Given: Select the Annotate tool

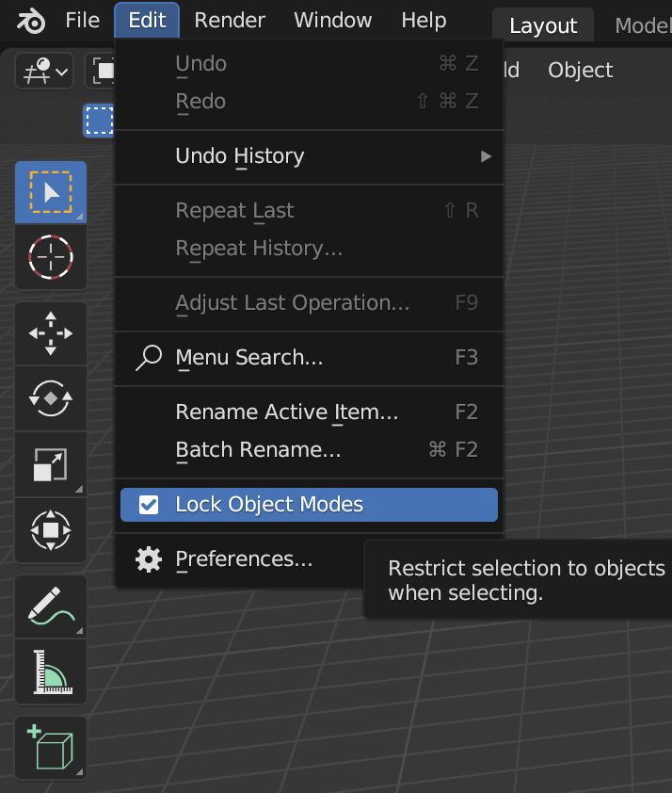Looking at the screenshot, I should pos(50,606).
